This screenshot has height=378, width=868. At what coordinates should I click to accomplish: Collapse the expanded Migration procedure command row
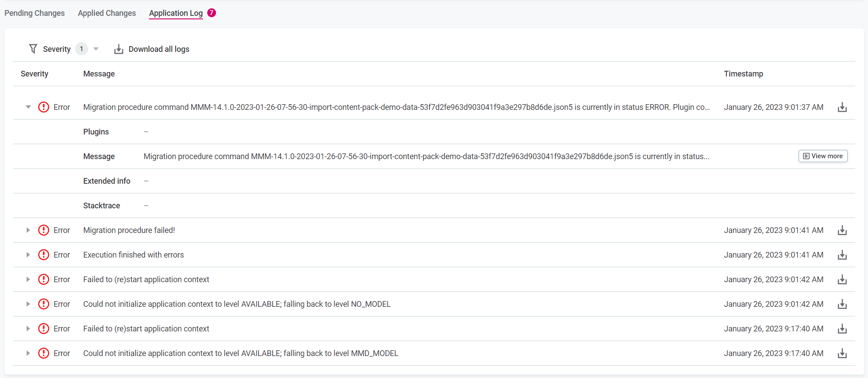pyautogui.click(x=28, y=107)
